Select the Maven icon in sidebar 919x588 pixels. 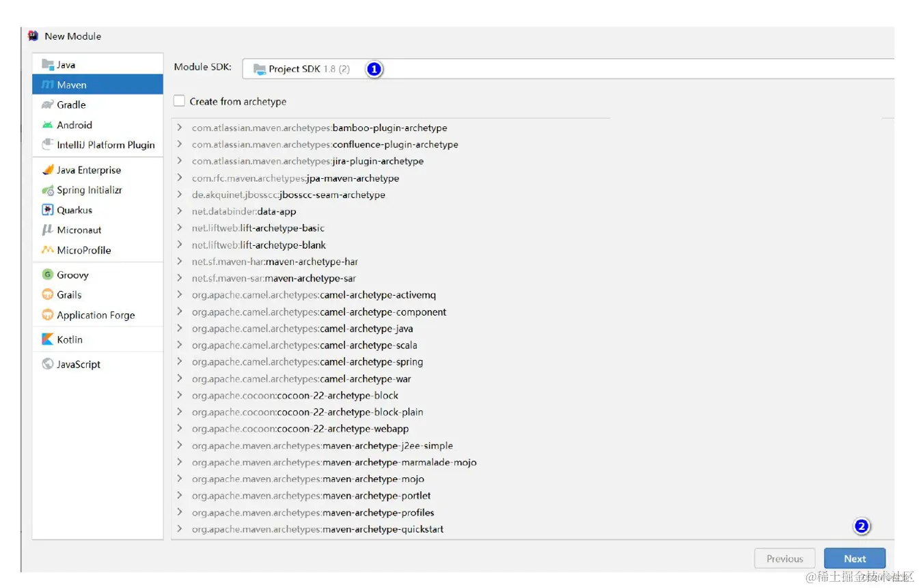tap(48, 85)
